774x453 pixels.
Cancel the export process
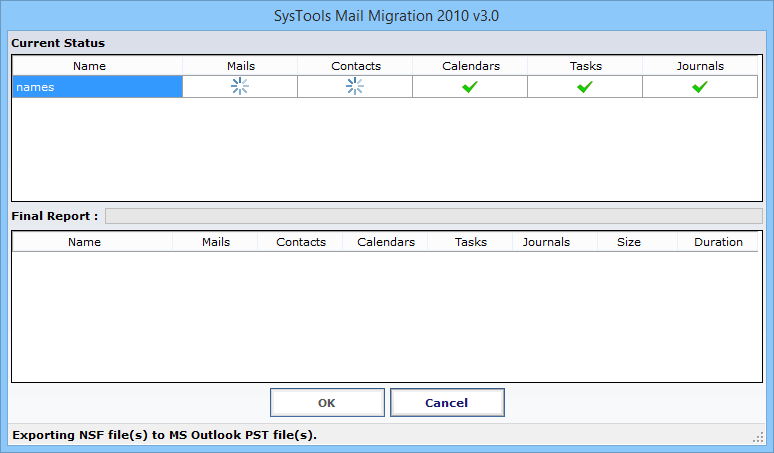click(x=447, y=403)
